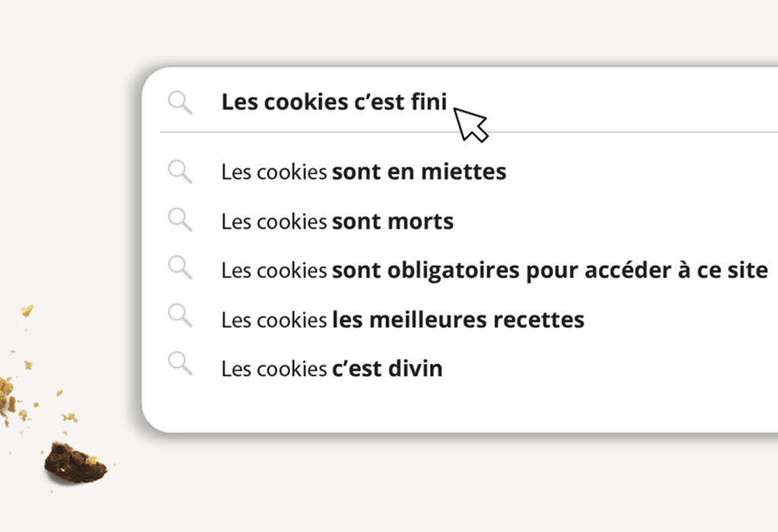This screenshot has height=532, width=778.
Task: Click magnifier icon beside "c'est divin" suggestion
Action: [x=180, y=368]
